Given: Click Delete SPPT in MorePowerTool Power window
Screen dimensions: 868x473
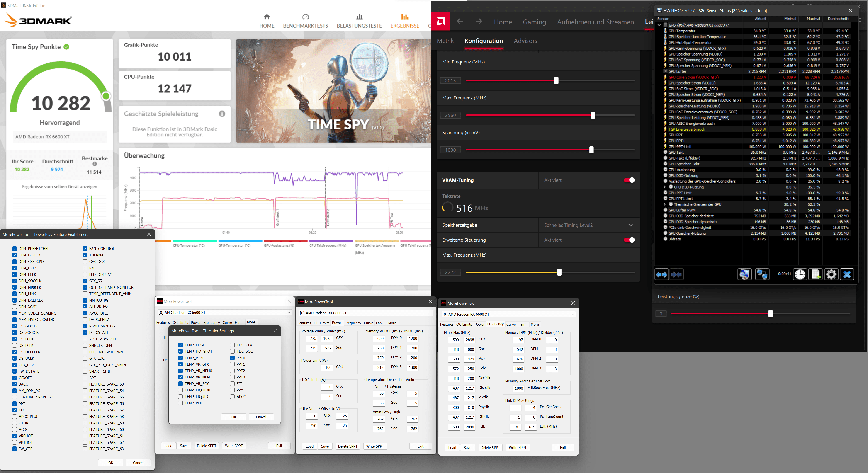Looking at the screenshot, I should (x=348, y=446).
